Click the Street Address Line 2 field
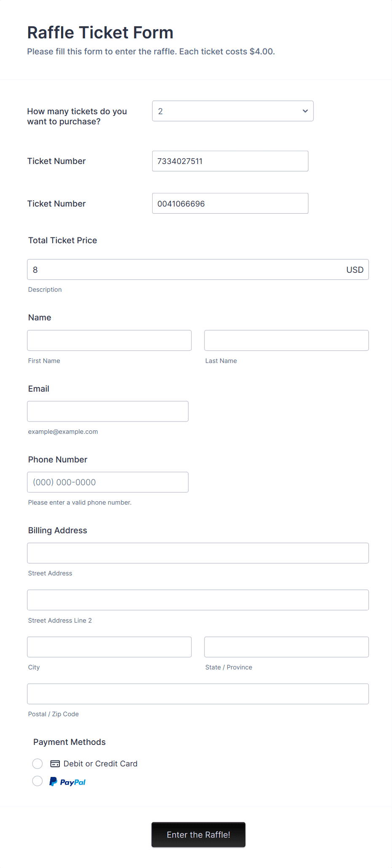Viewport: 392px width, 868px height. [198, 600]
